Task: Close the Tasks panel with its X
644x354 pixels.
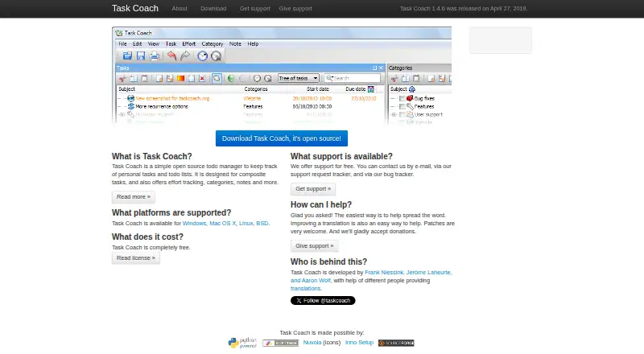Action: point(381,68)
